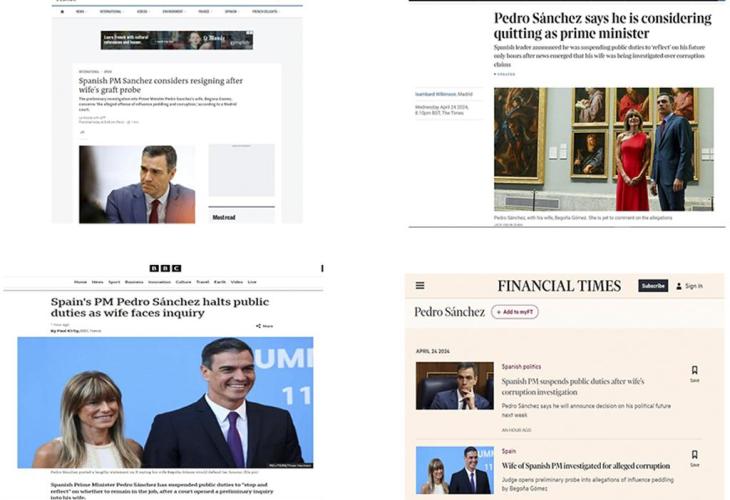Viewport: 730px width, 500px height.
Task: Save the Spanish PM suspends duties article
Action: pos(694,373)
